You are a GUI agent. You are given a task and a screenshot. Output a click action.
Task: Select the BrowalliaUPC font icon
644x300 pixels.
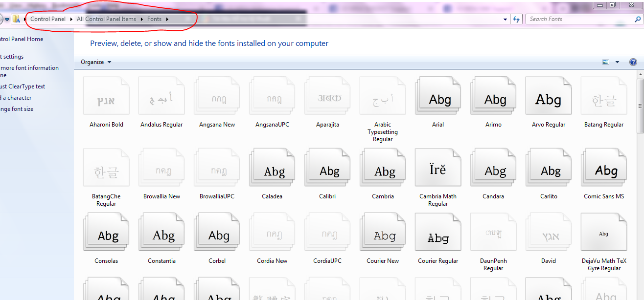pyautogui.click(x=217, y=168)
